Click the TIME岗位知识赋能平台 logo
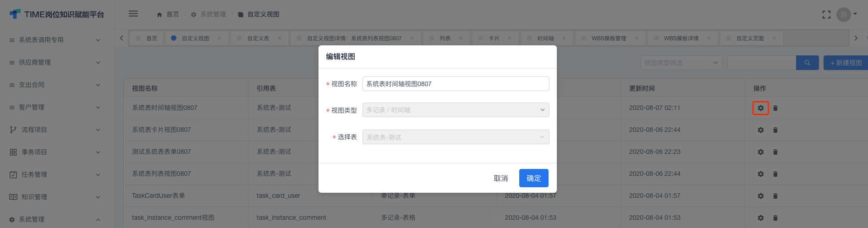The height and width of the screenshot is (228, 868). [x=57, y=14]
